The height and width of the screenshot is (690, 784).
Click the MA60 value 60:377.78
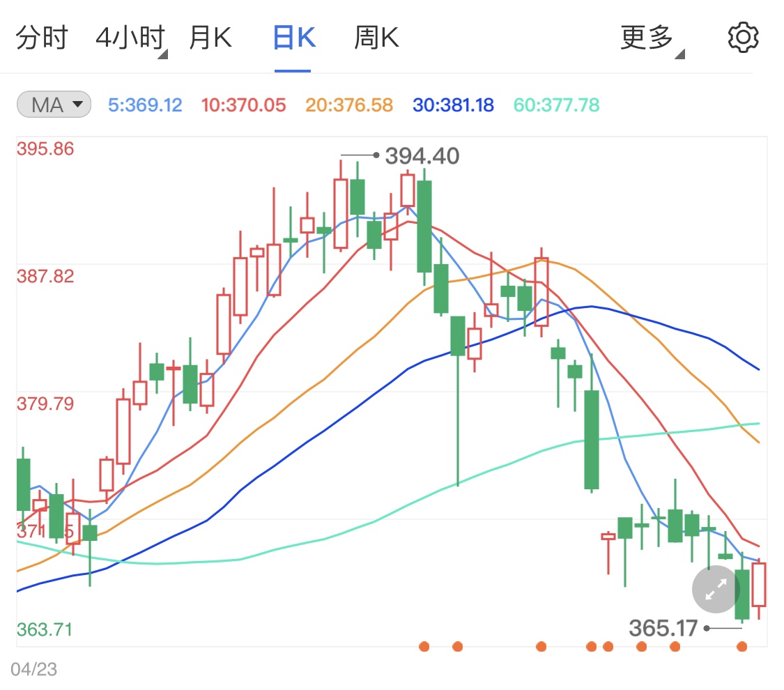(x=557, y=105)
